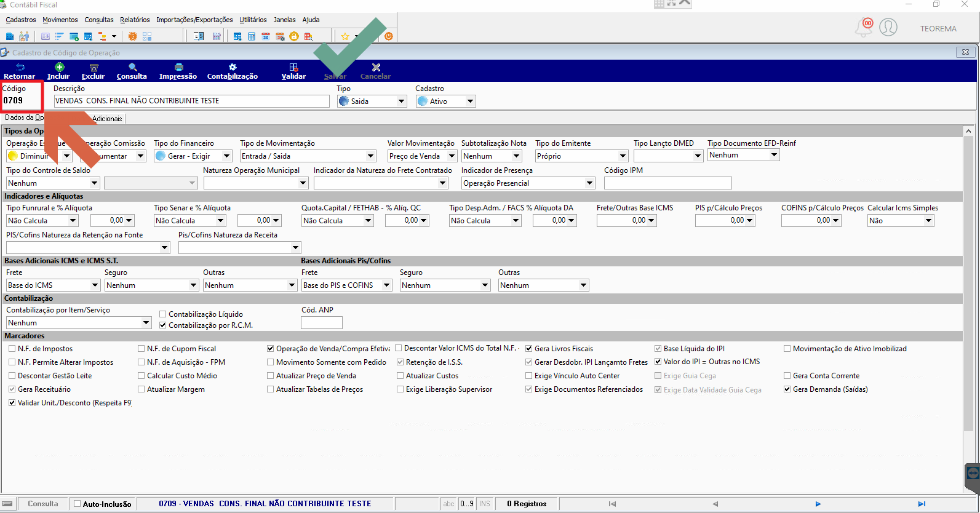The width and height of the screenshot is (980, 513).
Task: Check Calcular Custo Médio checkbox
Action: coord(141,376)
